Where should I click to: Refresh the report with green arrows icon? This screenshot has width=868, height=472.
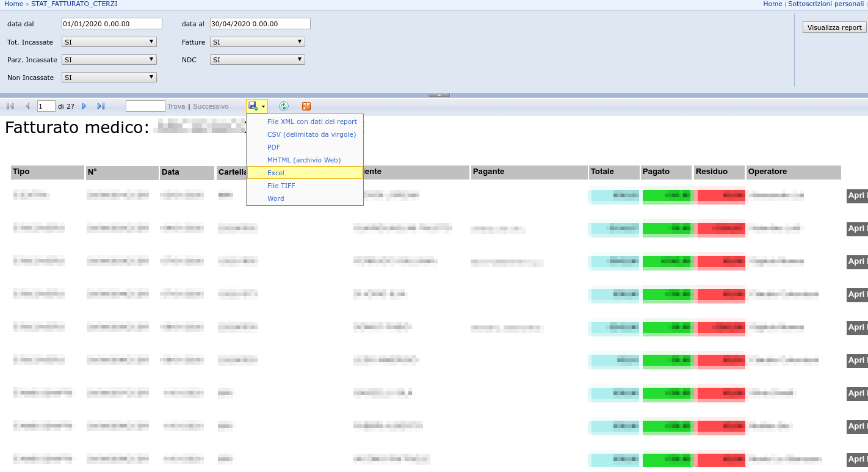click(284, 106)
